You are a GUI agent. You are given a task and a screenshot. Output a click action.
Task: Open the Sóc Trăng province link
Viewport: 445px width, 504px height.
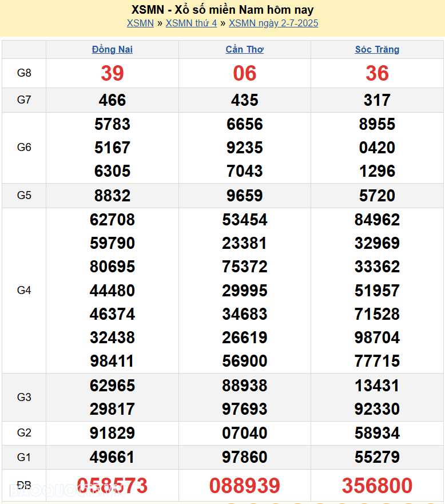tap(377, 50)
